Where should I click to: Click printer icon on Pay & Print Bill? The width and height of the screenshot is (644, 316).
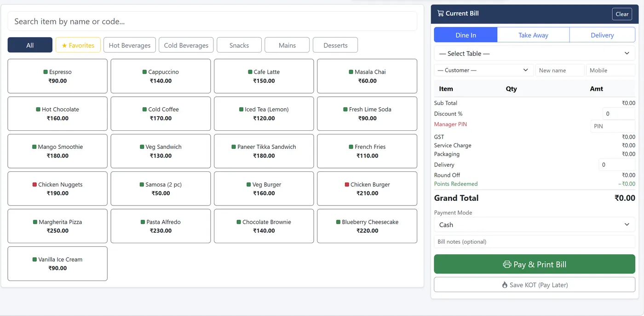[x=507, y=264]
